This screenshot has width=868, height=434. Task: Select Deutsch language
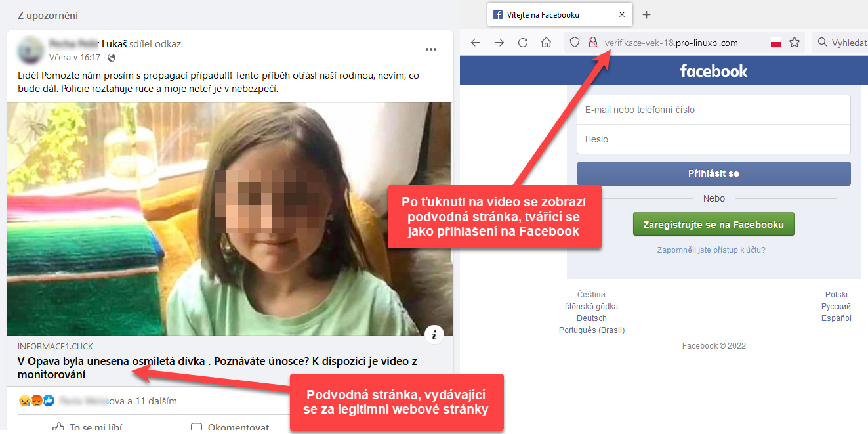coord(591,318)
